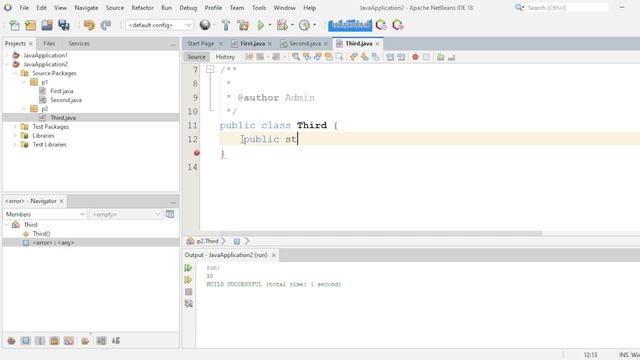Image resolution: width=640 pixels, height=360 pixels.
Task: Click the New Project toolbar icon
Action: (31, 25)
